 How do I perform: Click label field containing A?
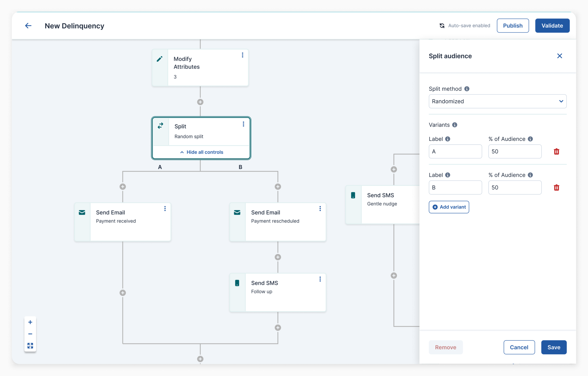[455, 151]
